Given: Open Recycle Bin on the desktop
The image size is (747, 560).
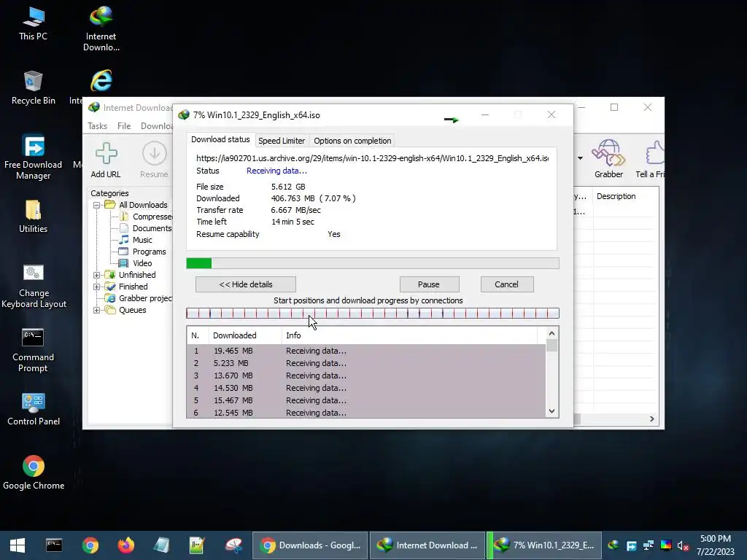Looking at the screenshot, I should [x=33, y=88].
